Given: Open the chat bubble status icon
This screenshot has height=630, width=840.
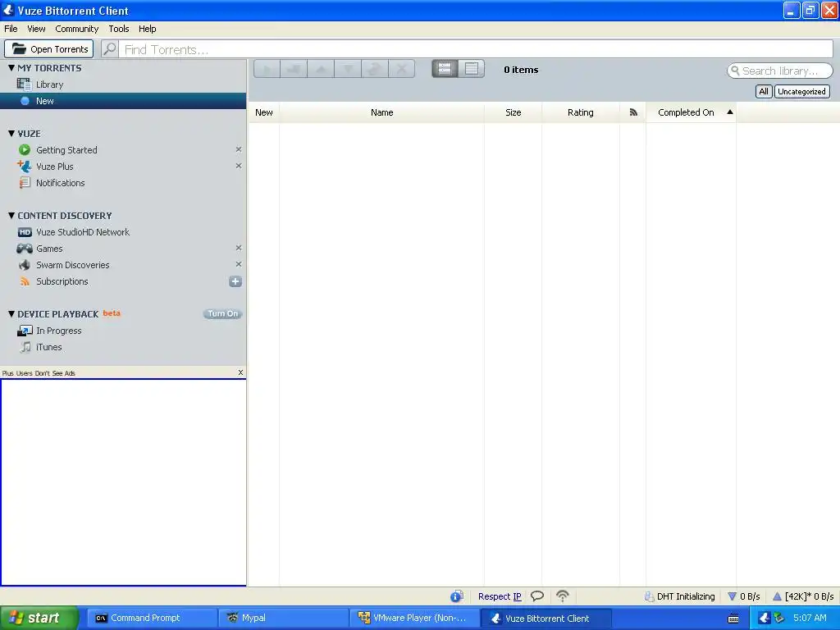Looking at the screenshot, I should tap(537, 596).
